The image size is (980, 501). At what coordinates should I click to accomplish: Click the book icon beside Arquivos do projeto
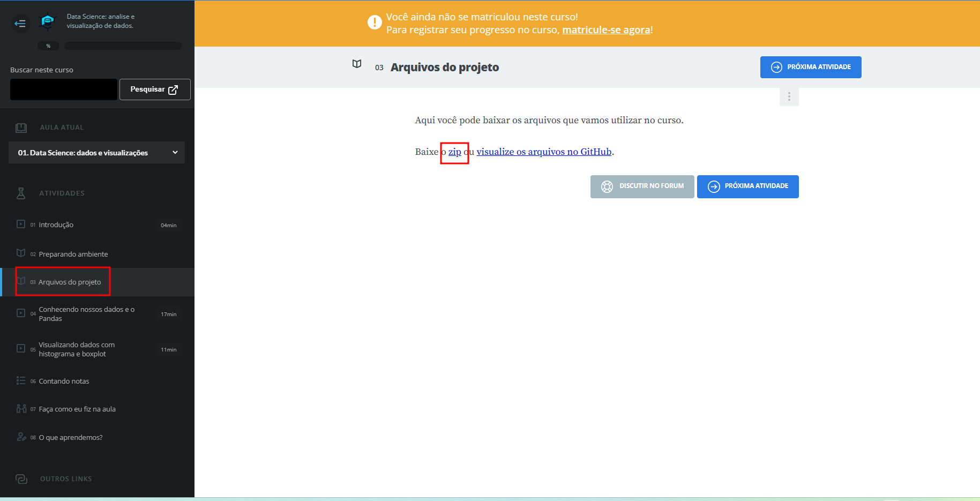click(x=21, y=281)
